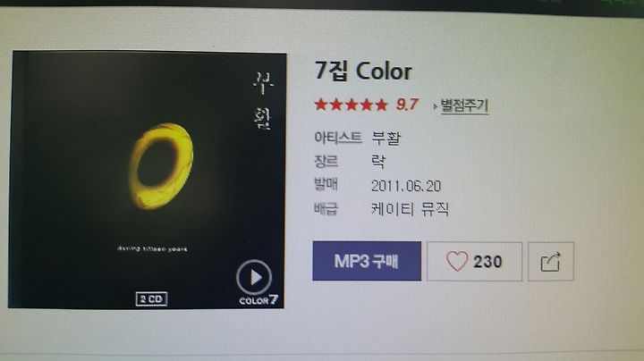Open the share icon button
The height and width of the screenshot is (361, 644).
(x=550, y=262)
